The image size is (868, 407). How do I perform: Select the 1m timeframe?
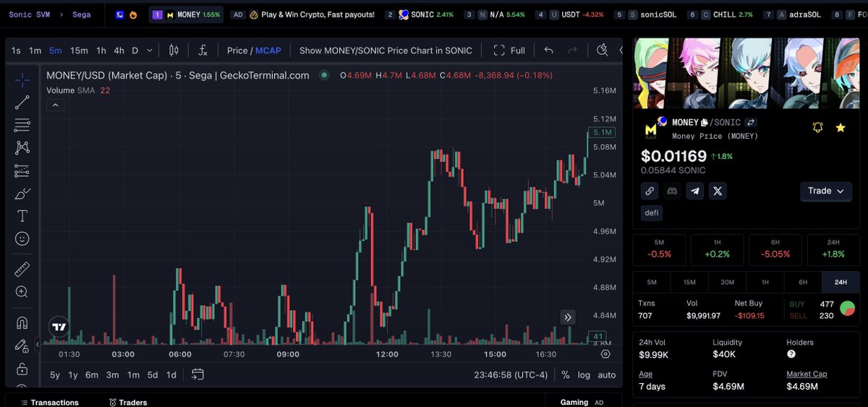coord(35,51)
